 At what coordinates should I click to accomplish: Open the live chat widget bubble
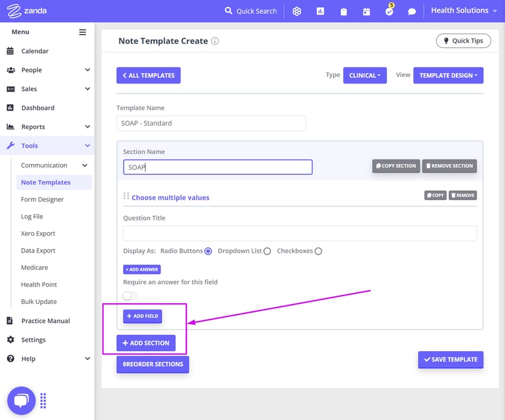[21, 400]
